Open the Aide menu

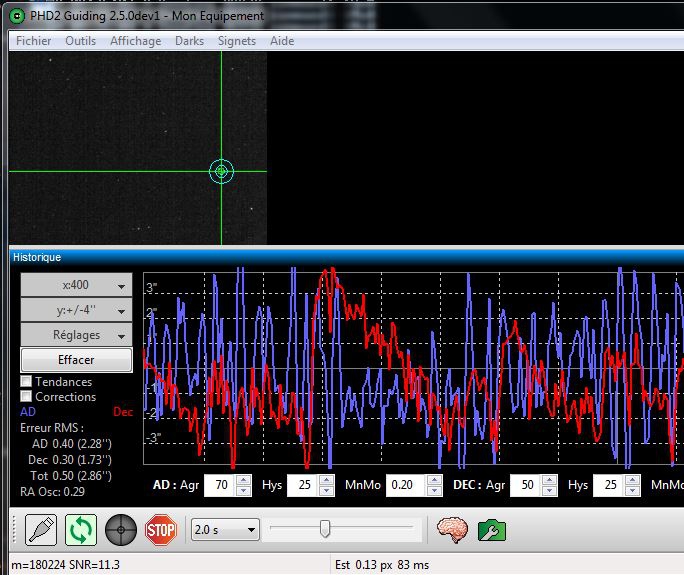(282, 41)
